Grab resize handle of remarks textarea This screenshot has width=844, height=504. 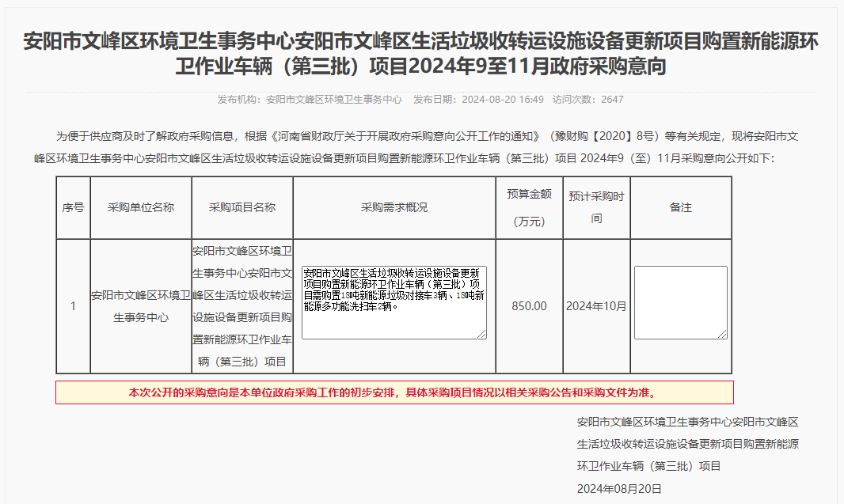tap(722, 334)
